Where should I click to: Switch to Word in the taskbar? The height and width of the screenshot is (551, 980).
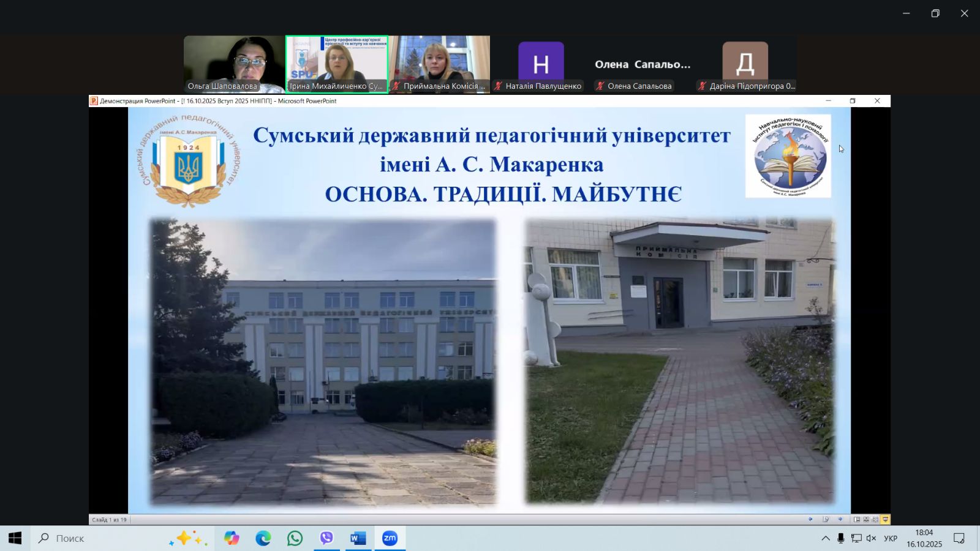[x=358, y=538]
